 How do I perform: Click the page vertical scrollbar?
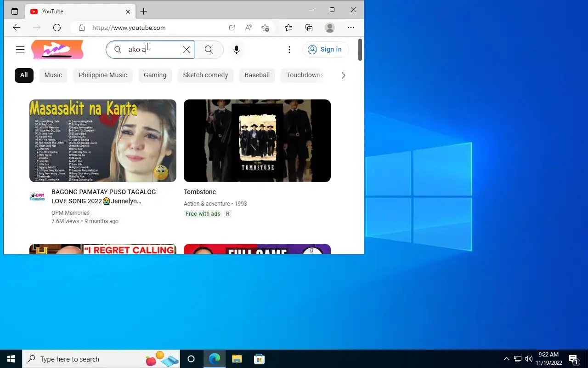pos(361,50)
